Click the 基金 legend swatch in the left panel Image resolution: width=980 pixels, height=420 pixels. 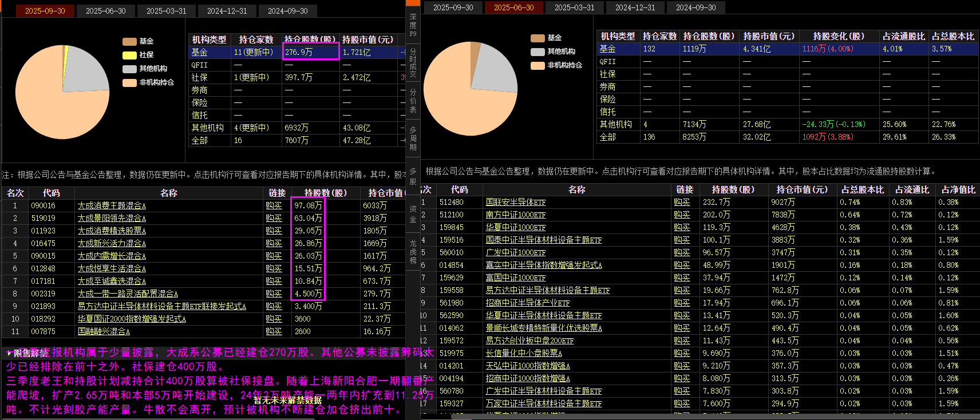pyautogui.click(x=129, y=41)
